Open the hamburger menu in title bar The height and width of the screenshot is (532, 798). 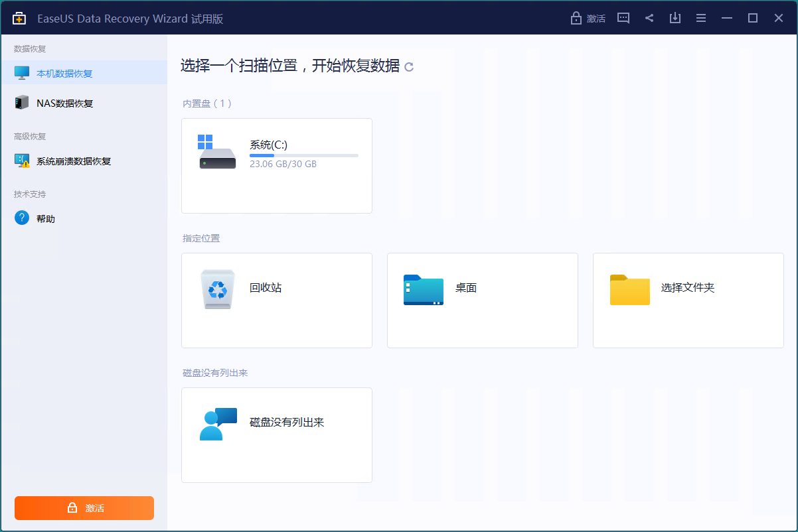tap(701, 18)
